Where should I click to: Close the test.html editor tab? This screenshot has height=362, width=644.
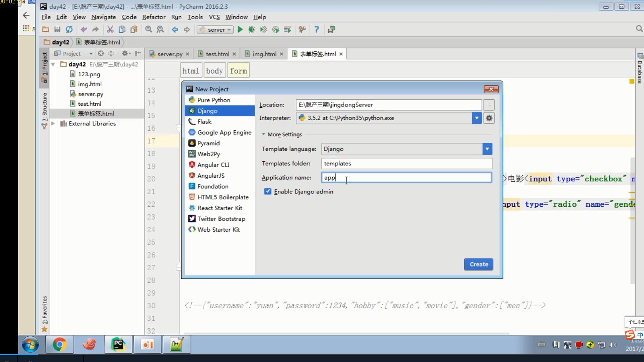234,54
